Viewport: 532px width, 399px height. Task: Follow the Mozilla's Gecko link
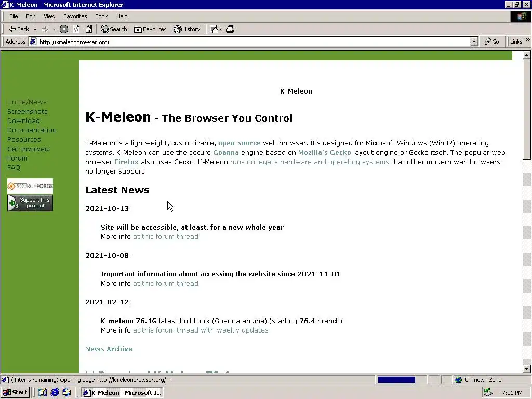[324, 152]
